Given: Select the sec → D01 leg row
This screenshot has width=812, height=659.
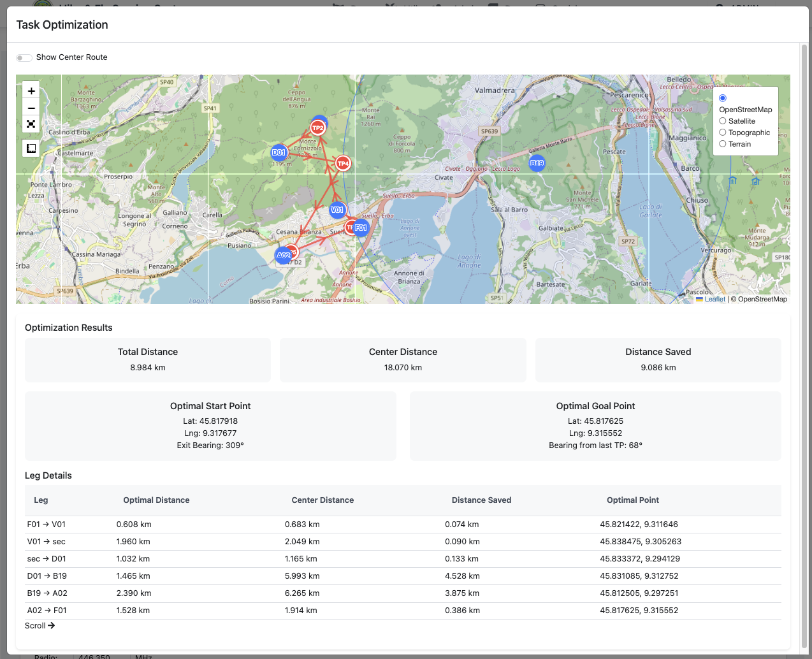Looking at the screenshot, I should click(x=403, y=559).
